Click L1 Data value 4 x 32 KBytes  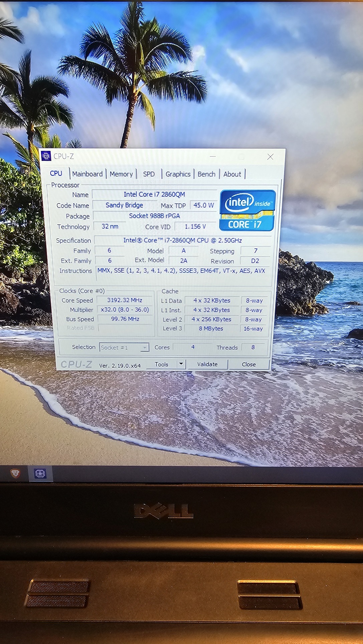(x=212, y=300)
